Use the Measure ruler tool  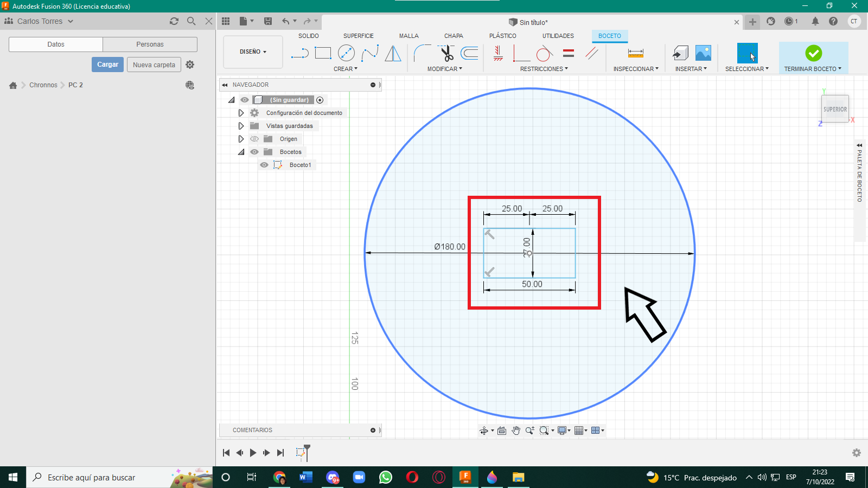635,53
